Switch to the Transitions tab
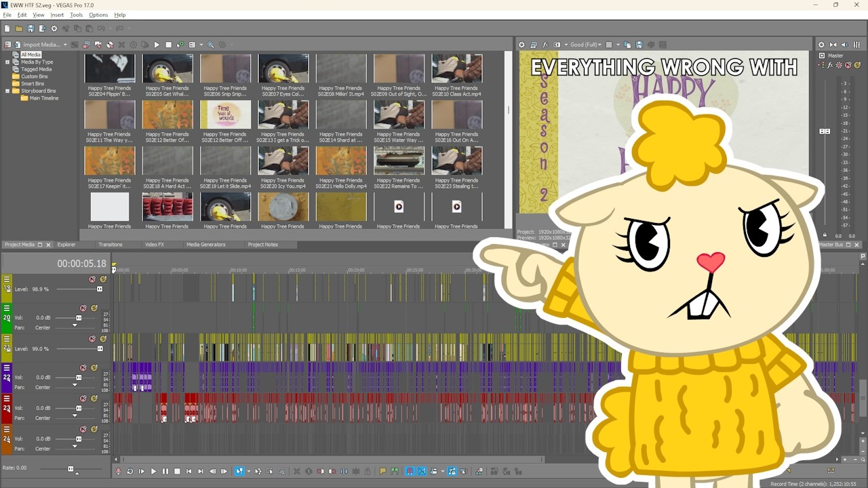868x488 pixels. click(x=111, y=245)
